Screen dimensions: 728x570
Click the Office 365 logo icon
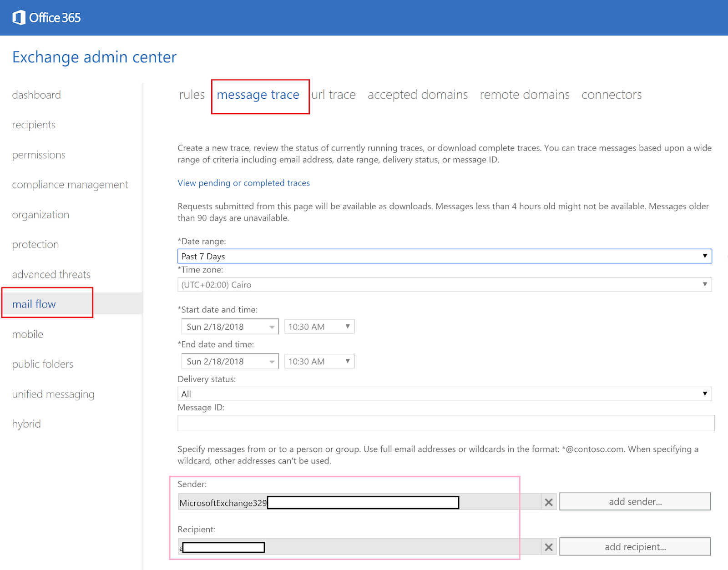[x=19, y=18]
